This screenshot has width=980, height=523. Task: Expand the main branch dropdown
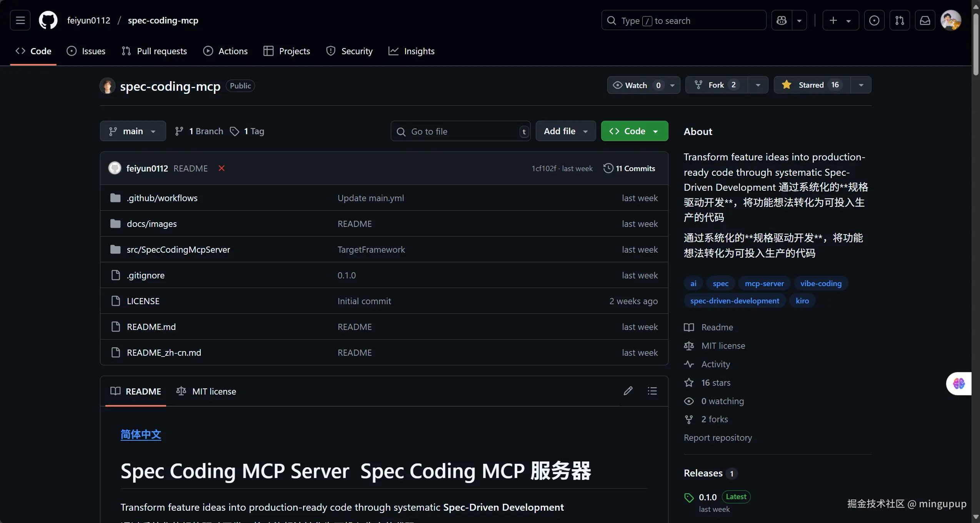[133, 131]
